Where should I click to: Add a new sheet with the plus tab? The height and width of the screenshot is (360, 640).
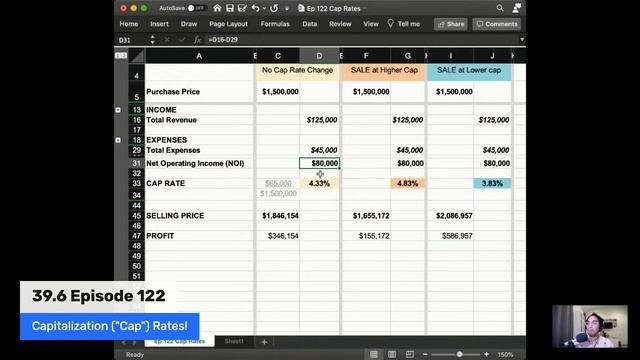pyautogui.click(x=264, y=342)
